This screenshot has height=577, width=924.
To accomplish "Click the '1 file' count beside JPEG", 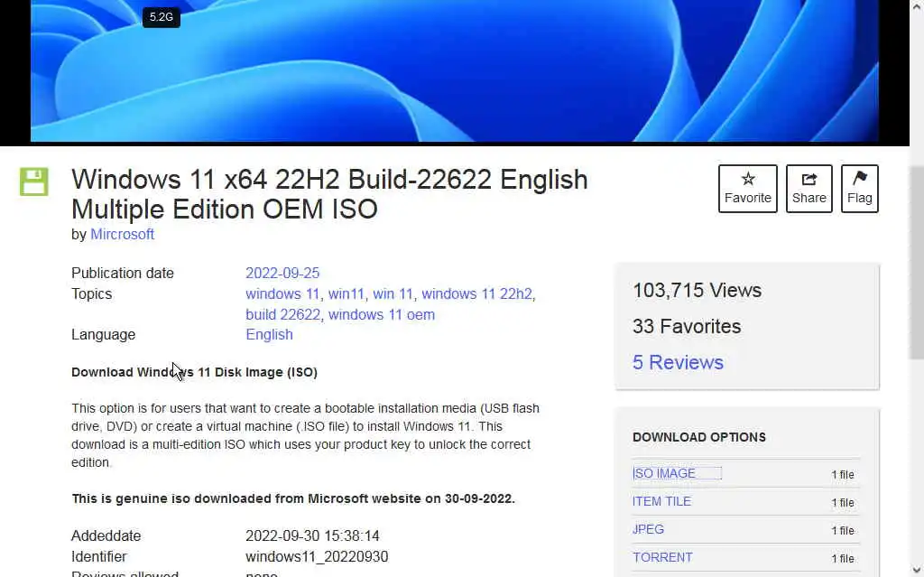I will pos(843,530).
